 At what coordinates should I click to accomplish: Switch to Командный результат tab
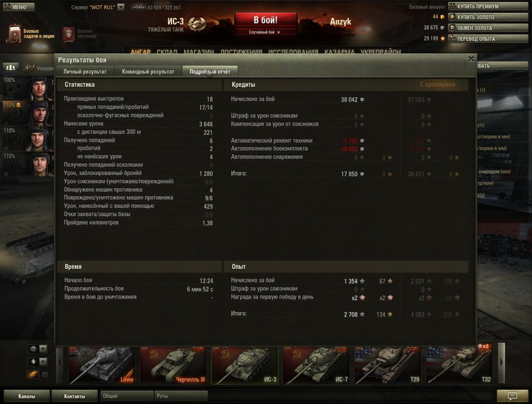pos(148,71)
